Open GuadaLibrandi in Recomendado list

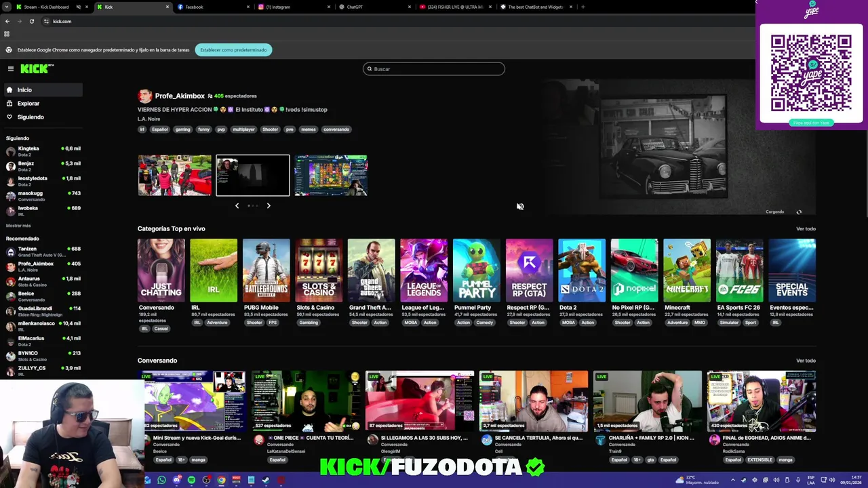coord(43,311)
